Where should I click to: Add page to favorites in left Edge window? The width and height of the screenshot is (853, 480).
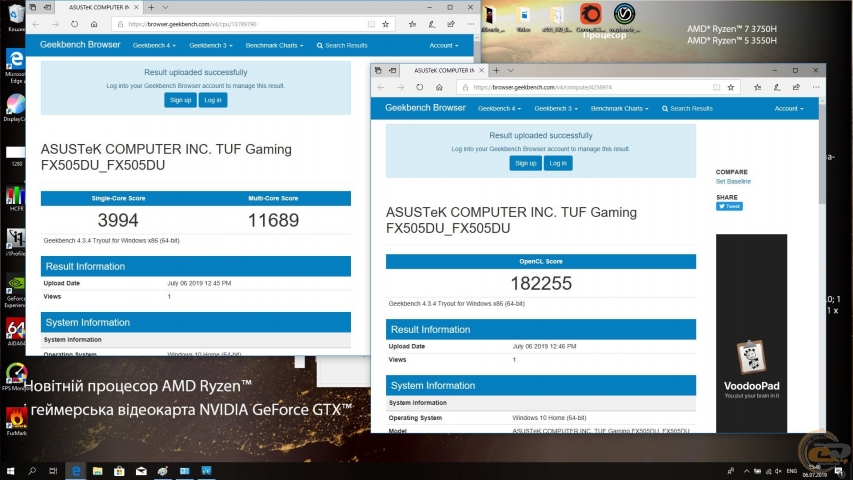(386, 24)
